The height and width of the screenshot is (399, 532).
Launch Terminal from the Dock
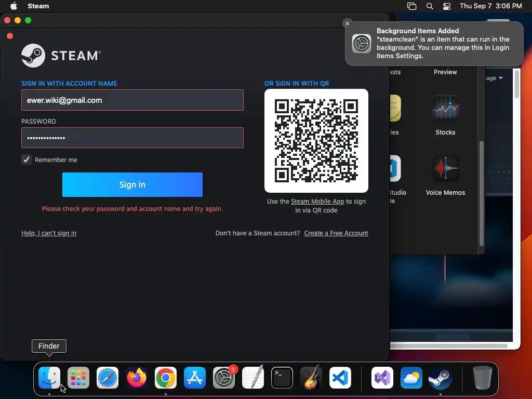click(282, 378)
